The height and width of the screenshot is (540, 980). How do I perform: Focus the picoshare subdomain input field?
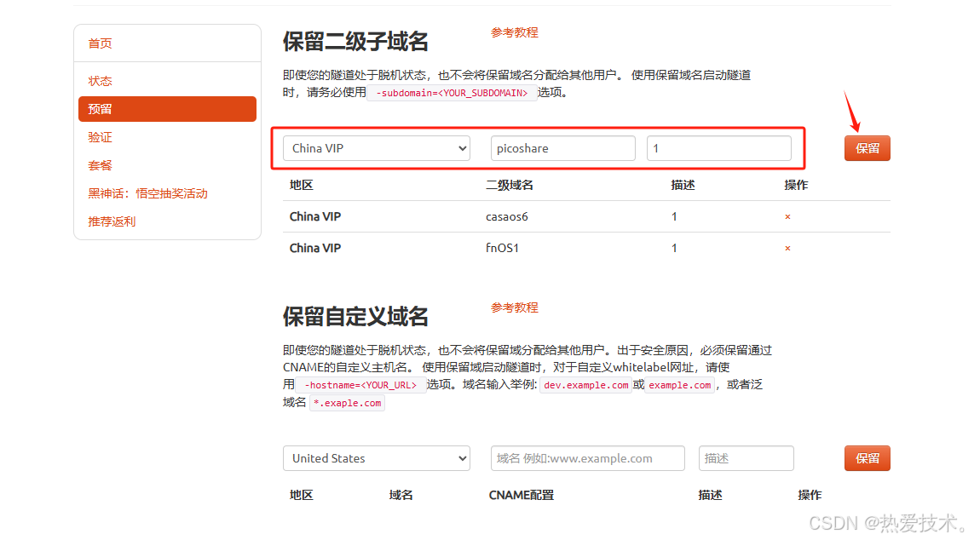[x=563, y=148]
